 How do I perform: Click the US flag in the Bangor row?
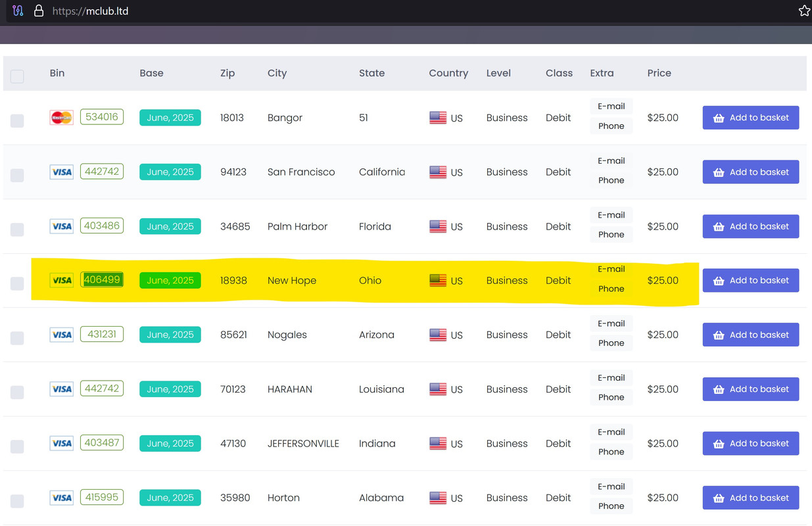click(x=438, y=118)
